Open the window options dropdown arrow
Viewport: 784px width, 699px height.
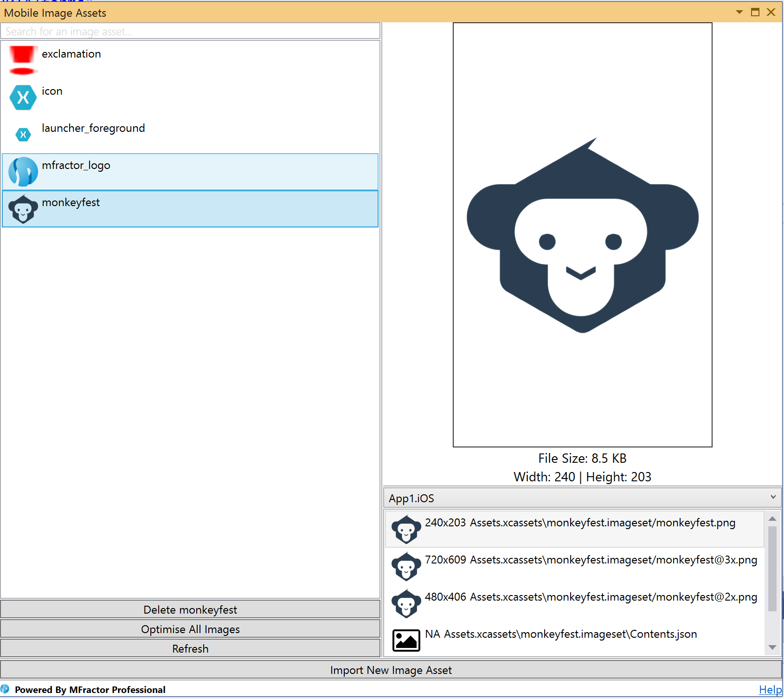pos(739,12)
